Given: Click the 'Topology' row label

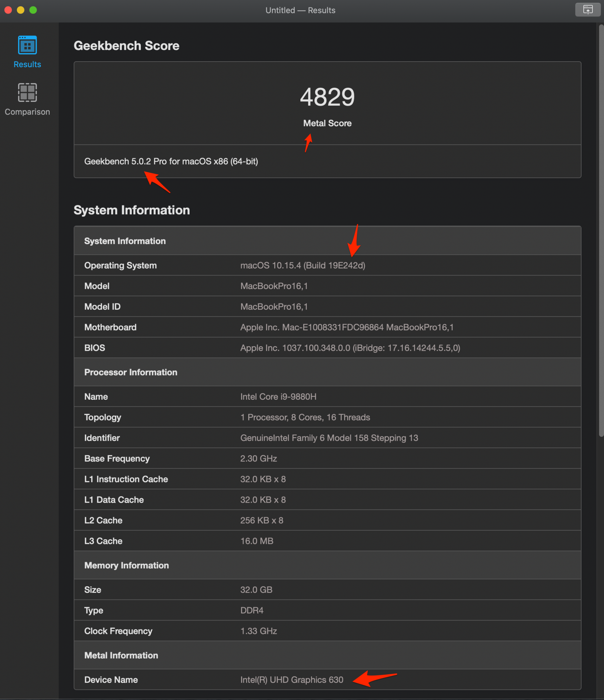Looking at the screenshot, I should click(102, 417).
